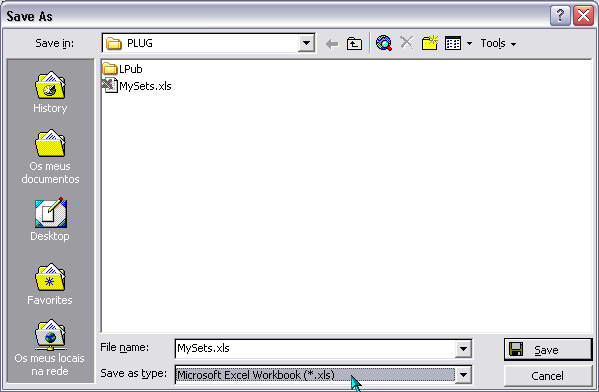The image size is (599, 392).
Task: Click the PLUG folder icon in Save in
Action: coord(113,43)
